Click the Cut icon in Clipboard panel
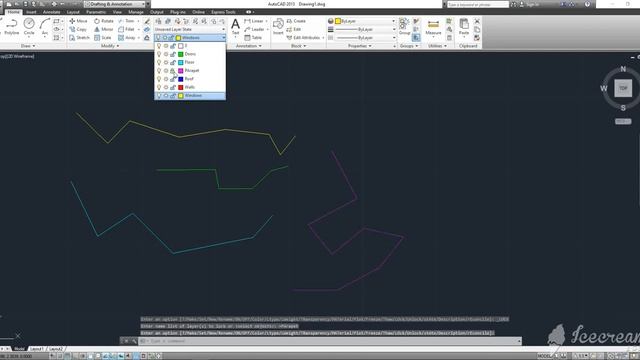This screenshot has height=360, width=640. click(x=477, y=21)
